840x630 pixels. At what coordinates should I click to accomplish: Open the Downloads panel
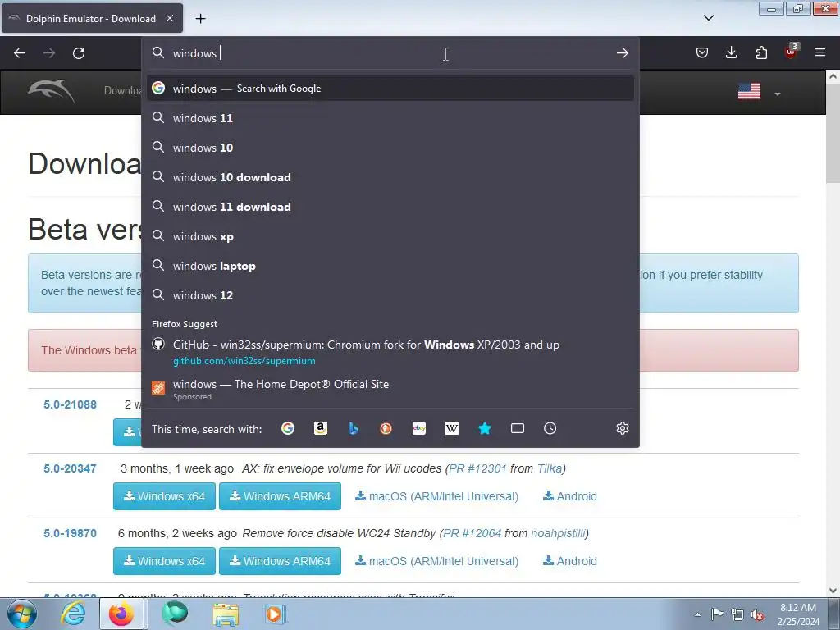(x=731, y=52)
